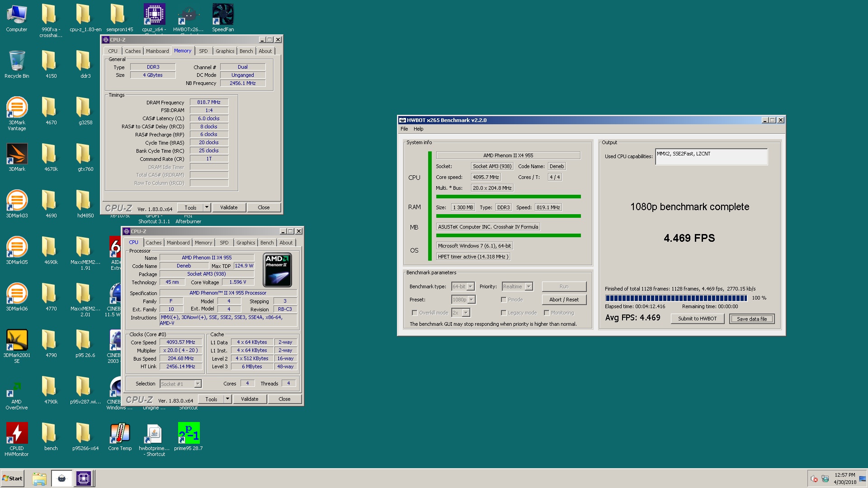Click Submit to HWBOT button

coord(697,319)
